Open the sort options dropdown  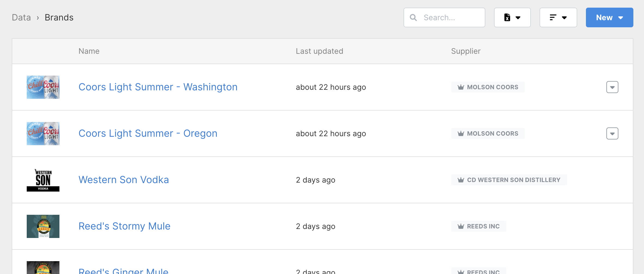tap(558, 17)
